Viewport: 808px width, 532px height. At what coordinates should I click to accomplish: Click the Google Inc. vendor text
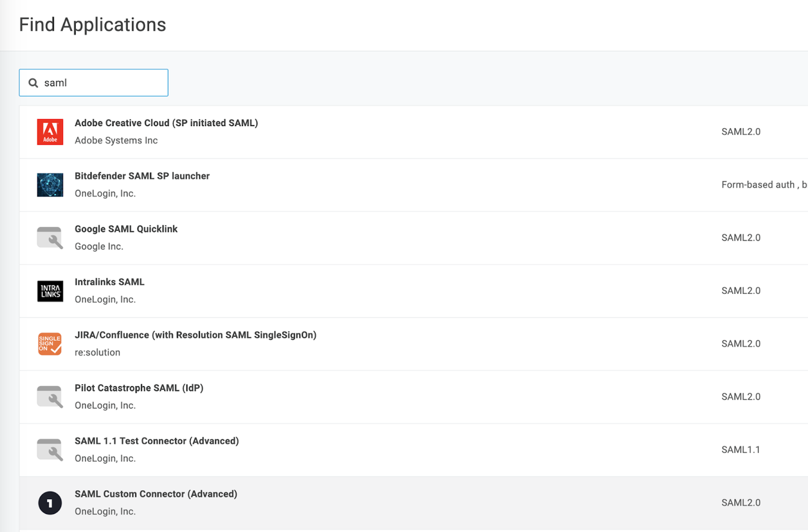(99, 246)
